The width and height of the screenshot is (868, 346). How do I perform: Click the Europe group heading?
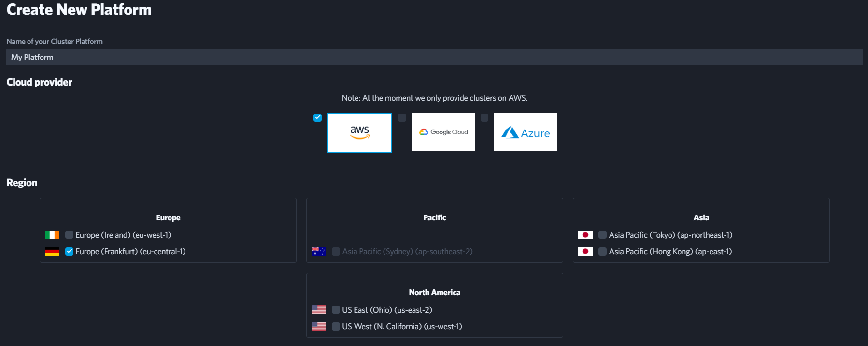pos(168,217)
